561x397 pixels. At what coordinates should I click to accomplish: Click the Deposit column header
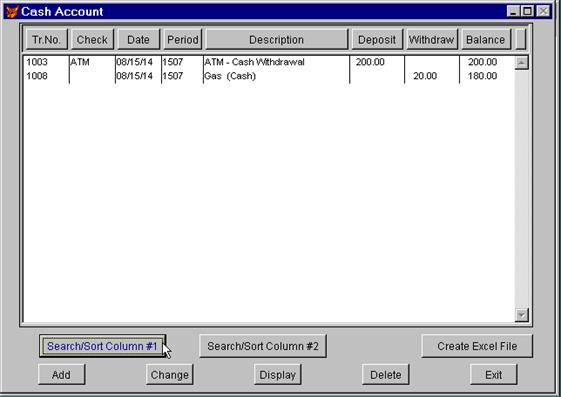point(377,39)
